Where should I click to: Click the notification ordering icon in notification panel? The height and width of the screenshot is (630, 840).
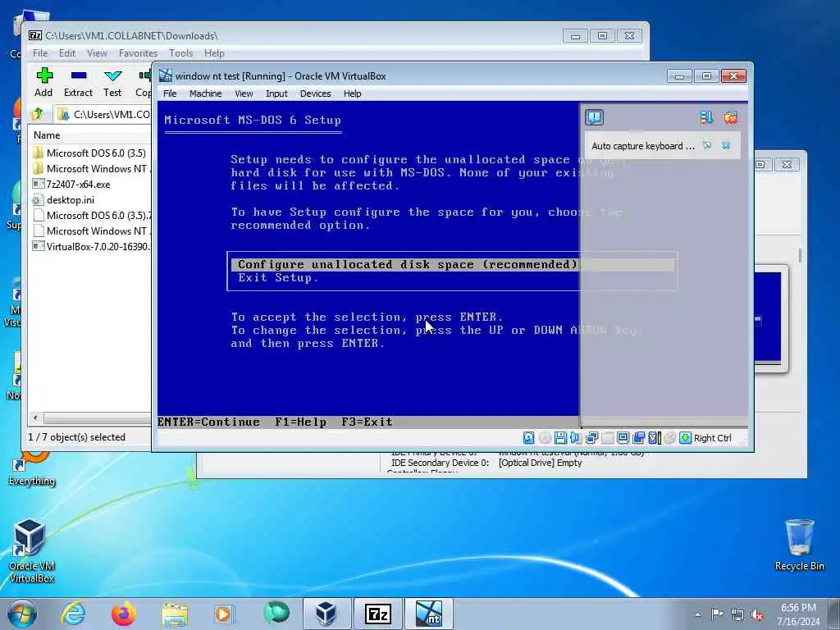(706, 117)
